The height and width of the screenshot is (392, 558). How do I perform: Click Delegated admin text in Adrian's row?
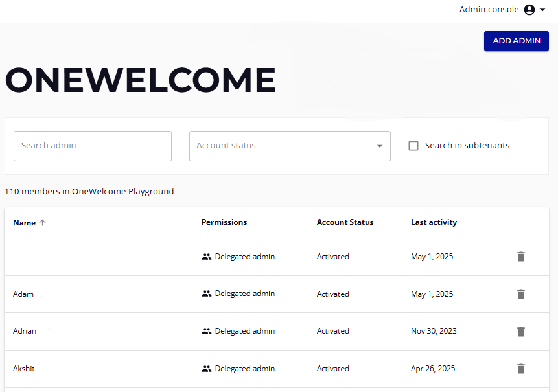tap(245, 331)
